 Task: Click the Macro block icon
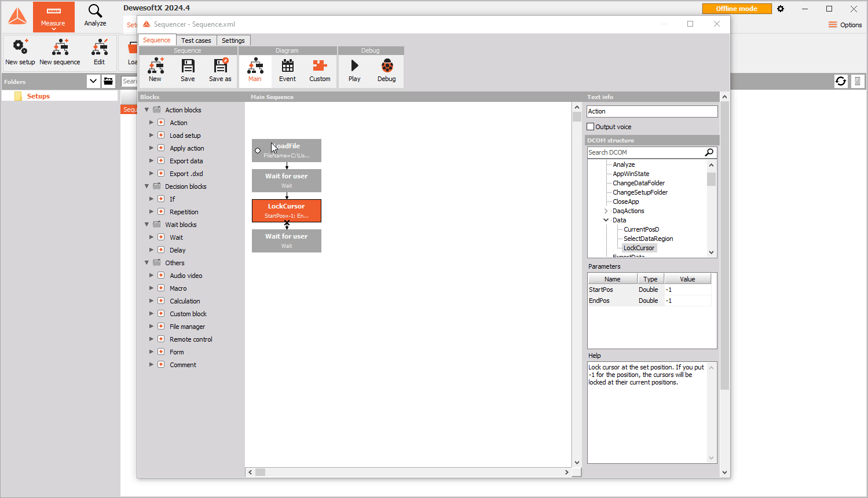[x=161, y=288]
